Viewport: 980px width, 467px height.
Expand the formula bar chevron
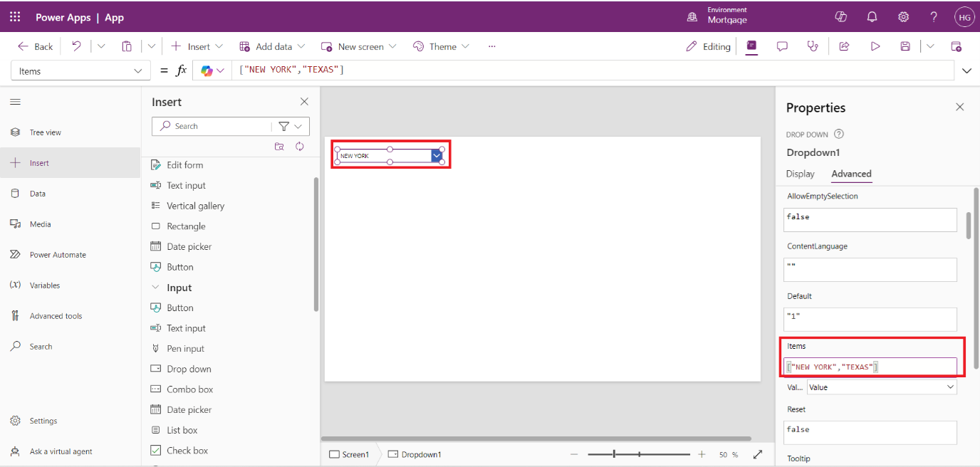click(966, 70)
